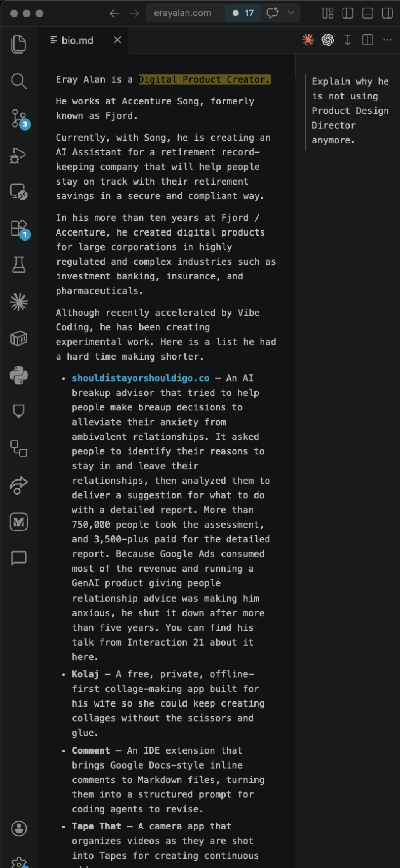Open the Live Share view

tap(18, 485)
